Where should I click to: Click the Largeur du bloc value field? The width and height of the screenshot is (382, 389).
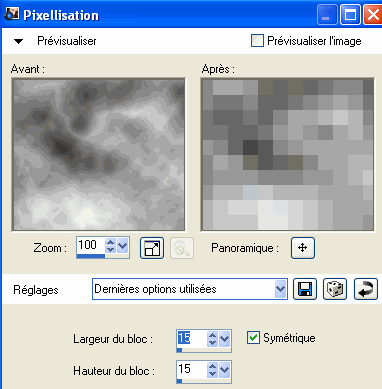click(191, 339)
